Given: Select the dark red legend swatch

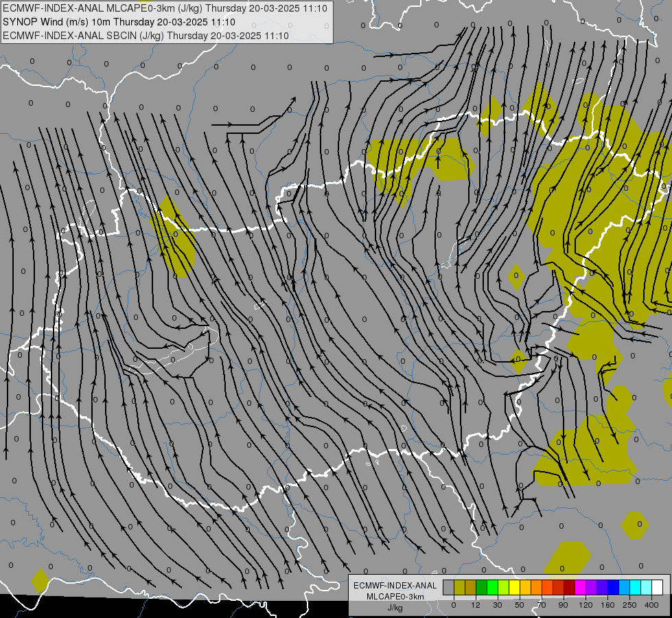Looking at the screenshot, I should pos(570,587).
